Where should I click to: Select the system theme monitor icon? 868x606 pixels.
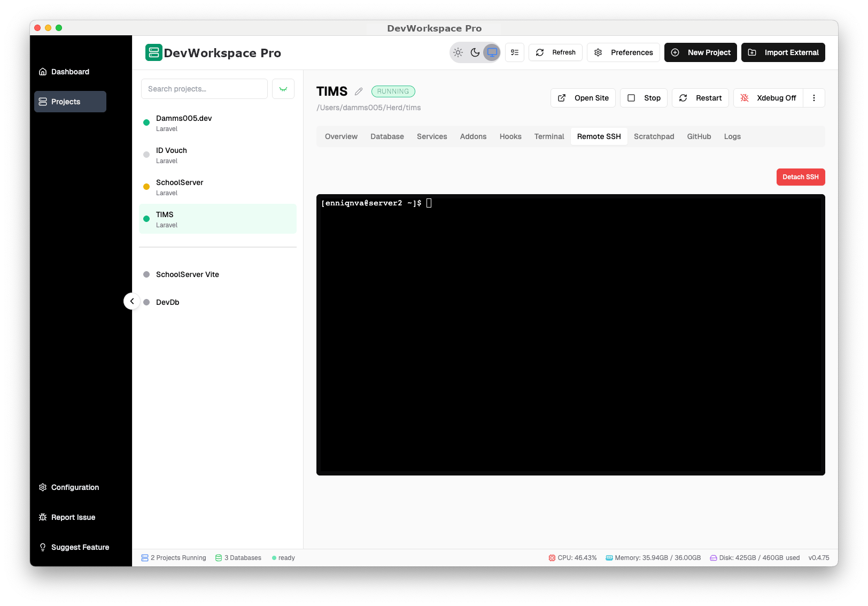[x=492, y=52]
